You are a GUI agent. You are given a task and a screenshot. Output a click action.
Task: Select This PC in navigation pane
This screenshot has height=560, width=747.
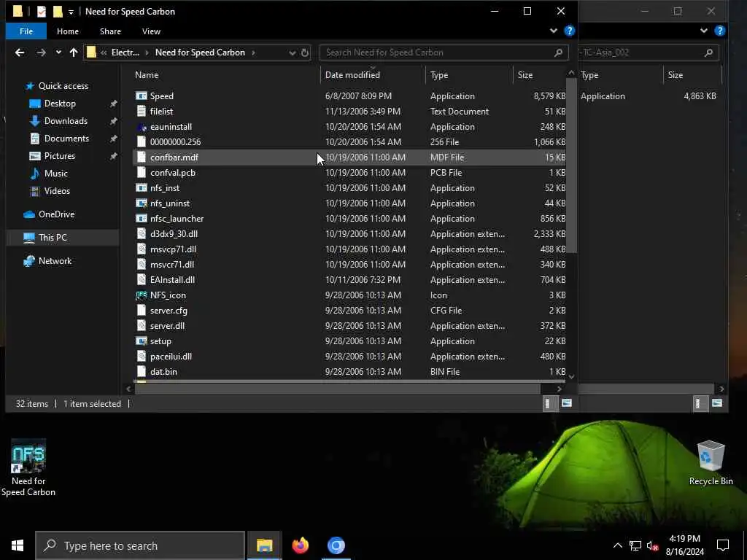pos(63,237)
